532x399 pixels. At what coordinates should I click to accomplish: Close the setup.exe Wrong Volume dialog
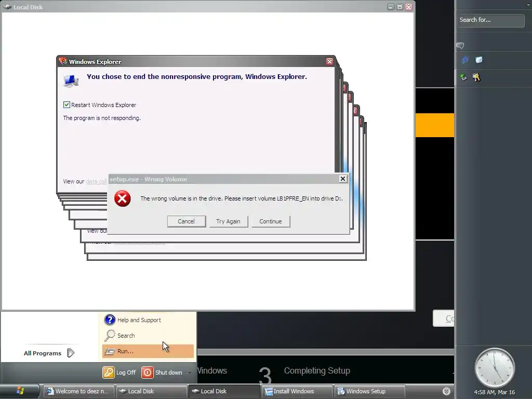tap(343, 179)
